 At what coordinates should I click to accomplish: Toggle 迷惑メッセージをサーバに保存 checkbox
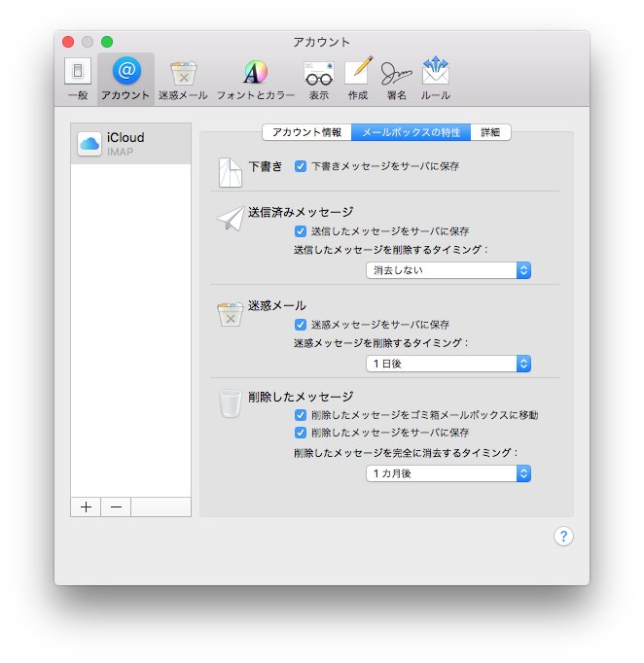tap(301, 325)
